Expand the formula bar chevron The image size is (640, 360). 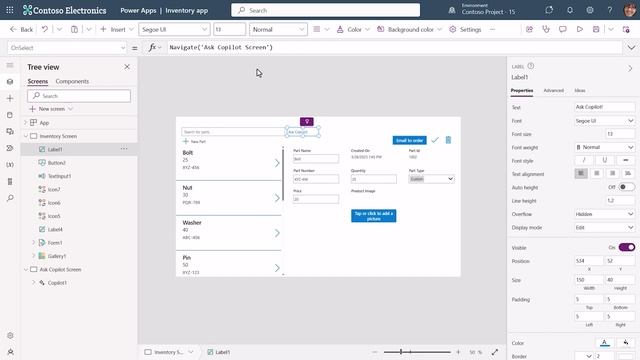coord(631,48)
